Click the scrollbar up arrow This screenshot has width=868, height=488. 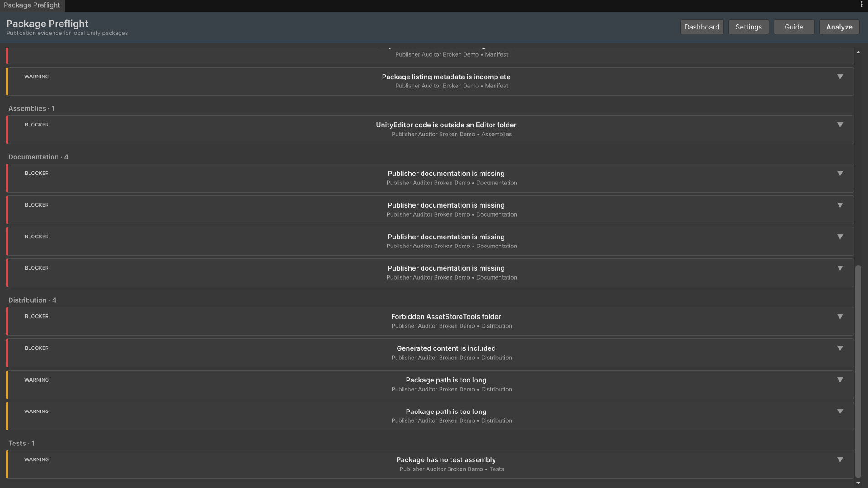tap(858, 52)
